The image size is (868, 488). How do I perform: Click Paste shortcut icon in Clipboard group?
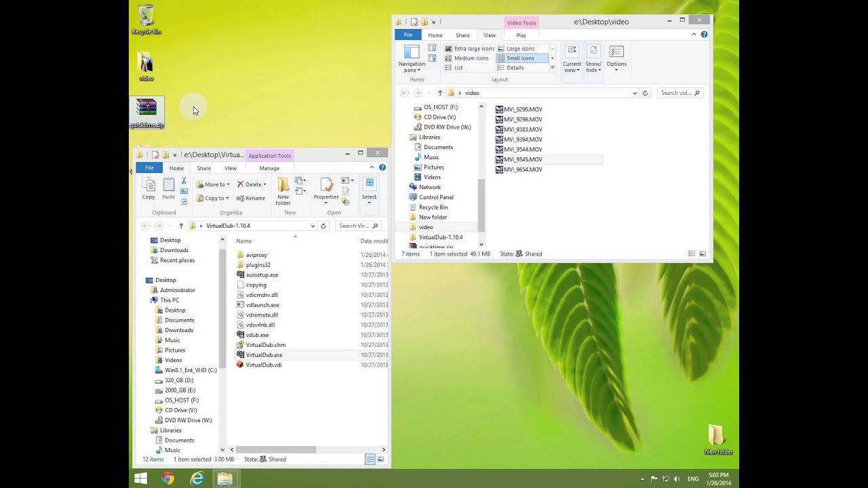184,201
